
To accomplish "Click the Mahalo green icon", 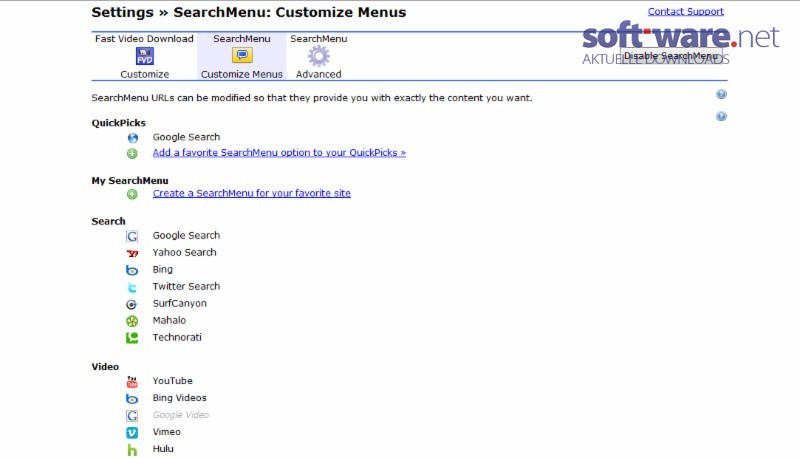I will pos(132,321).
